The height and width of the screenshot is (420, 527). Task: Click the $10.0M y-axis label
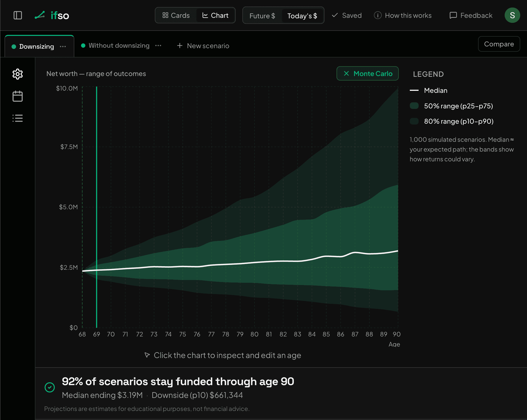67,88
